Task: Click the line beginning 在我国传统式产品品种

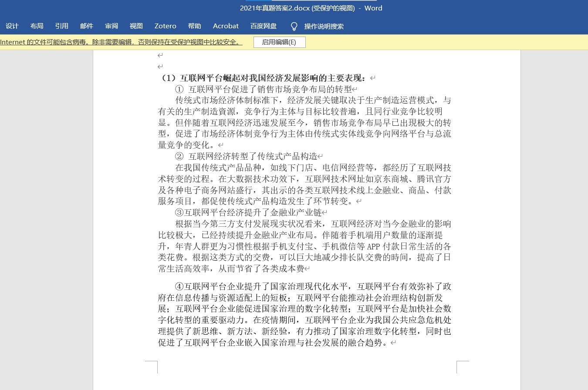Action: click(313, 168)
